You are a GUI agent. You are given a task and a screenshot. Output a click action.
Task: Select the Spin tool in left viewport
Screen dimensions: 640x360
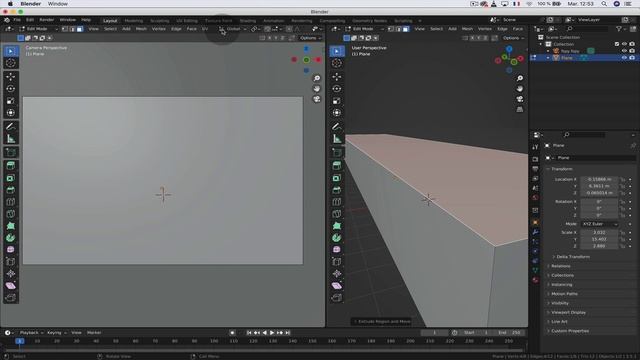pos(11,238)
